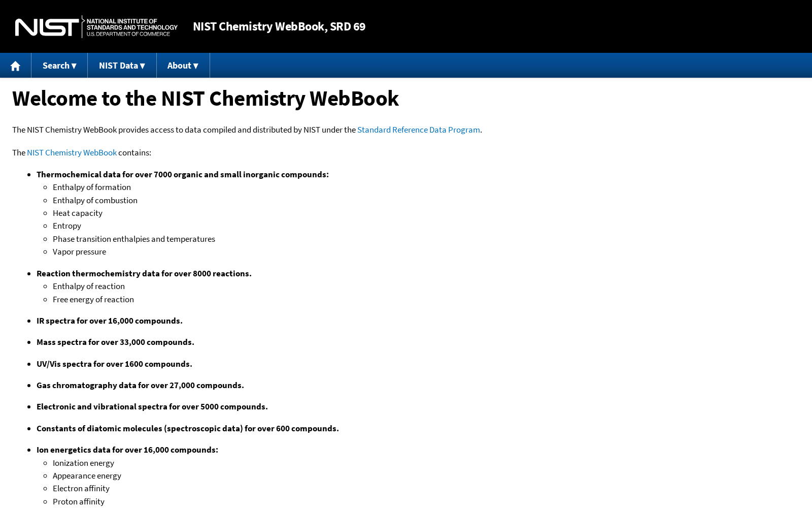Viewport: 812px width, 508px height.
Task: Click the NIST logo in the header
Action: 96,26
